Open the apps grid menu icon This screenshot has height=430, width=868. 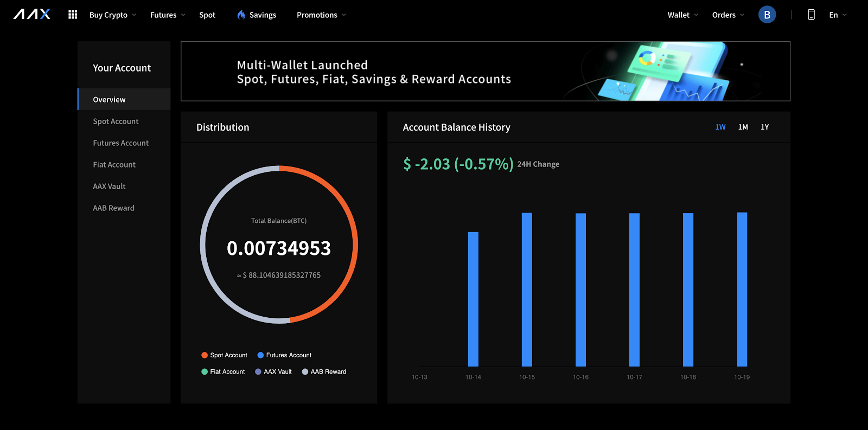(x=73, y=15)
